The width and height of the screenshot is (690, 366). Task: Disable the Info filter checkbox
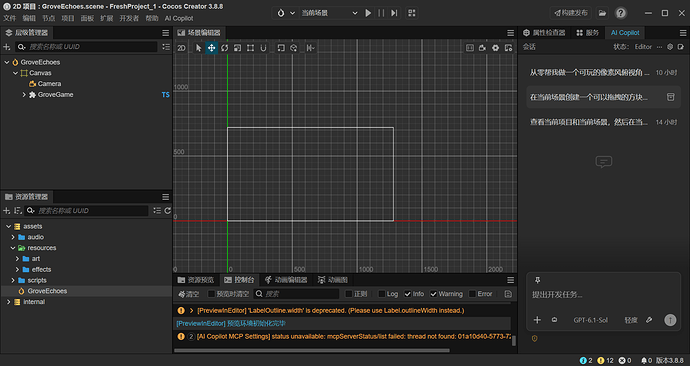click(x=407, y=294)
